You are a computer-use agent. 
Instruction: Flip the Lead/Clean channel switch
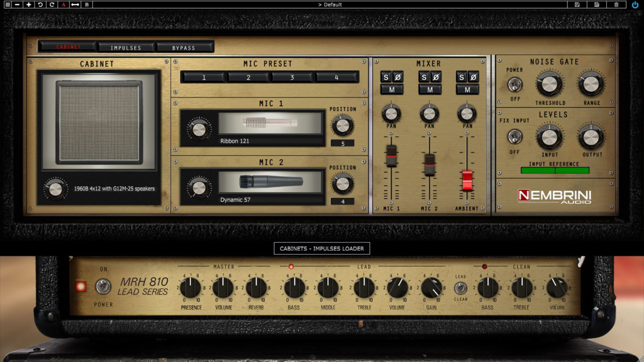tap(460, 288)
